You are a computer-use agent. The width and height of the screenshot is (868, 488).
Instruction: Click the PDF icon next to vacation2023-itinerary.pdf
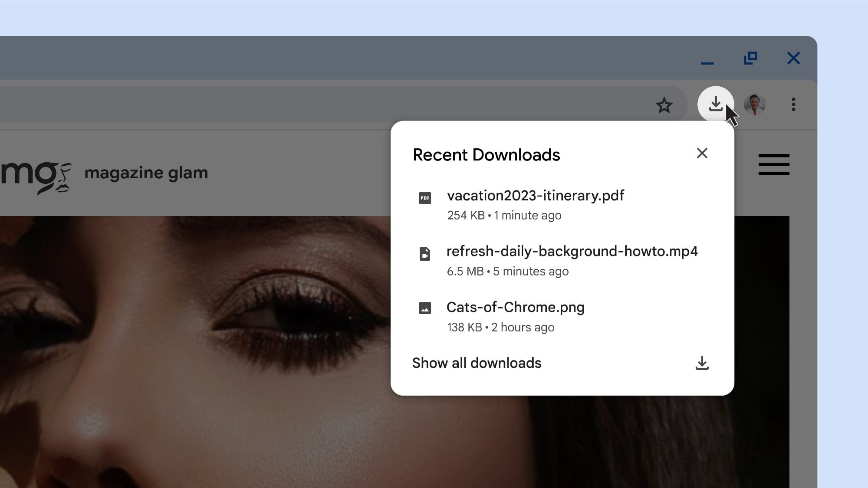(x=425, y=197)
